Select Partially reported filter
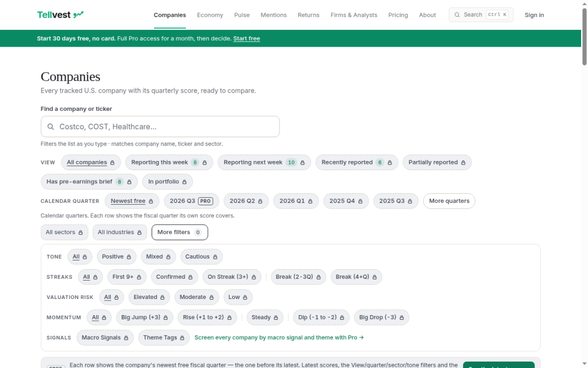Image resolution: width=588 pixels, height=368 pixels. [x=437, y=162]
